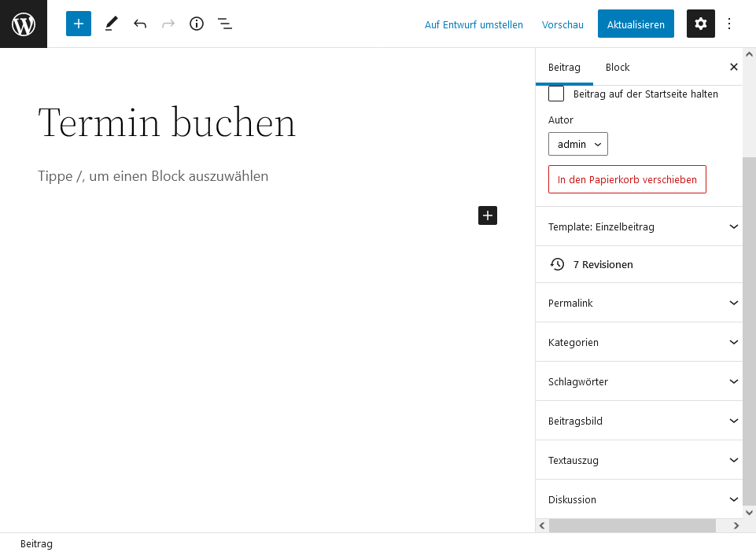Open the Autor admin dropdown
This screenshot has width=756, height=552.
[577, 144]
